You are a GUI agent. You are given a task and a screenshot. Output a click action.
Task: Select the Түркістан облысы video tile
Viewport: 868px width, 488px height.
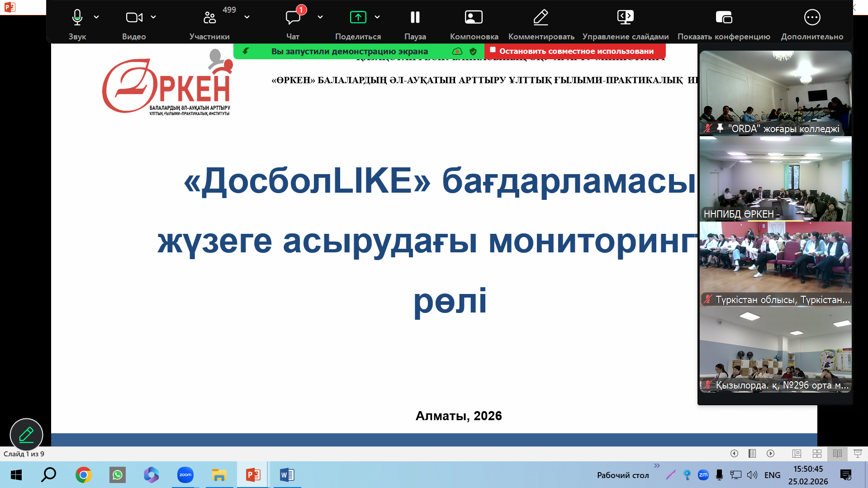coord(775,264)
